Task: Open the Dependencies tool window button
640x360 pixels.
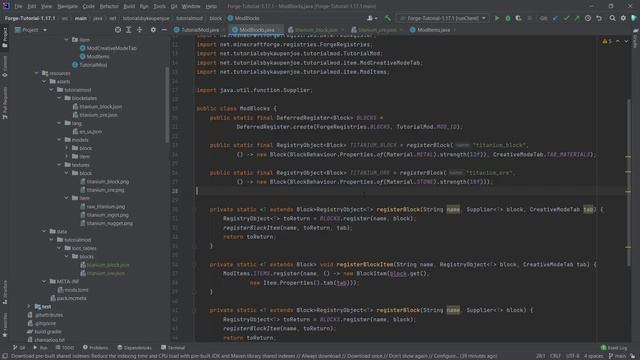Action: [x=134, y=348]
